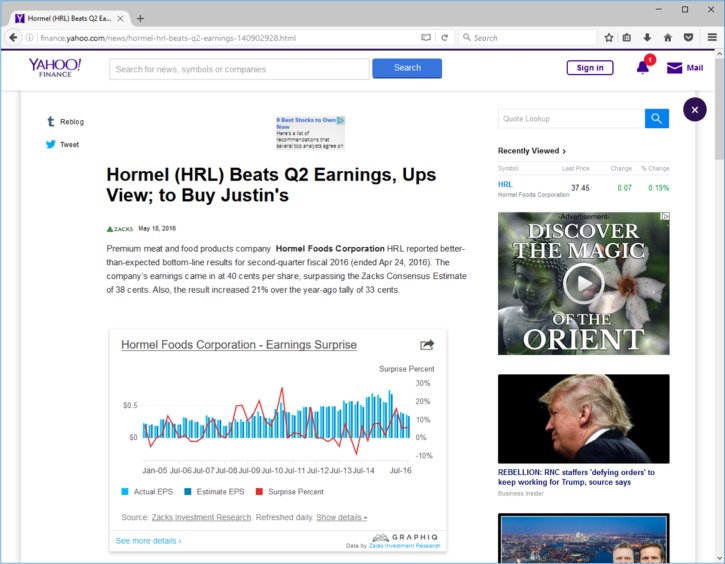Viewport: 725px width, 564px height.
Task: Select the Hormel (HRL) Beats Q2 tab
Action: coord(69,18)
